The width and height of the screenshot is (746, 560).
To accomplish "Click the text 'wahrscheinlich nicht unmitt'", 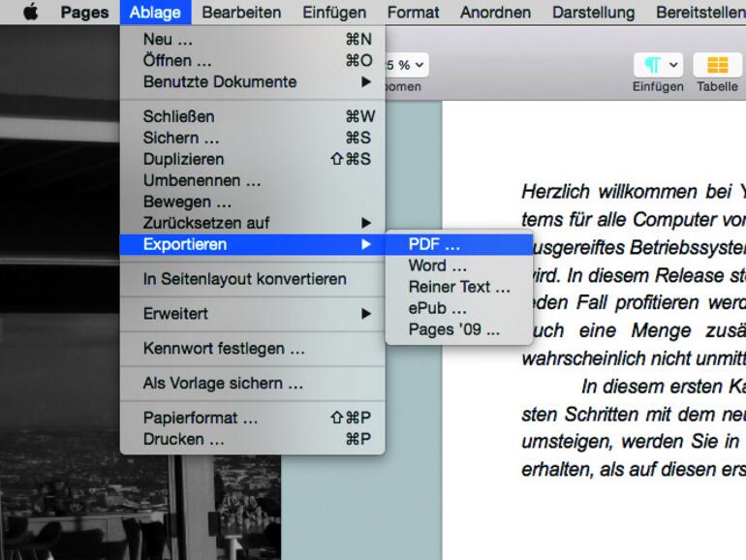I will 634,358.
